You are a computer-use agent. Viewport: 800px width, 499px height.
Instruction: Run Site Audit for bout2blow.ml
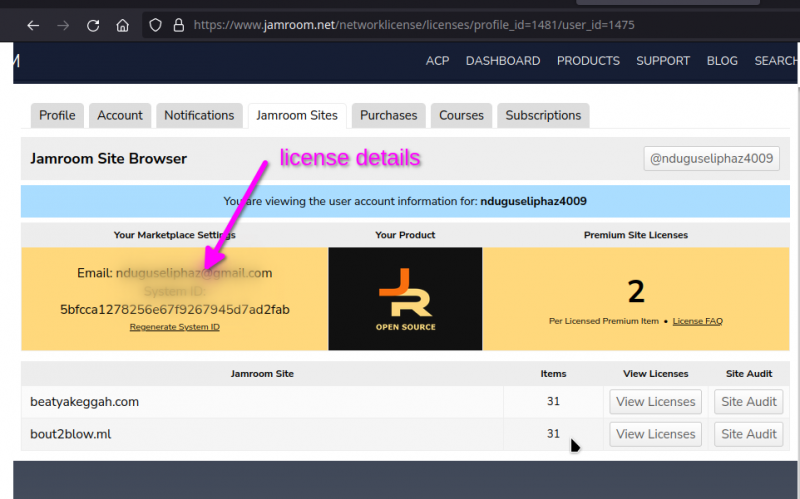click(x=748, y=434)
